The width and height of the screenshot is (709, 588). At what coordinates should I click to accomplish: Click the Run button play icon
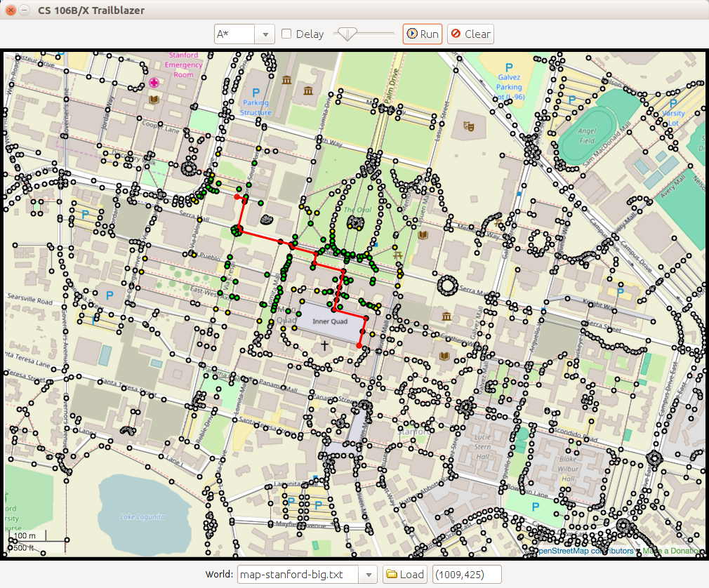[412, 34]
